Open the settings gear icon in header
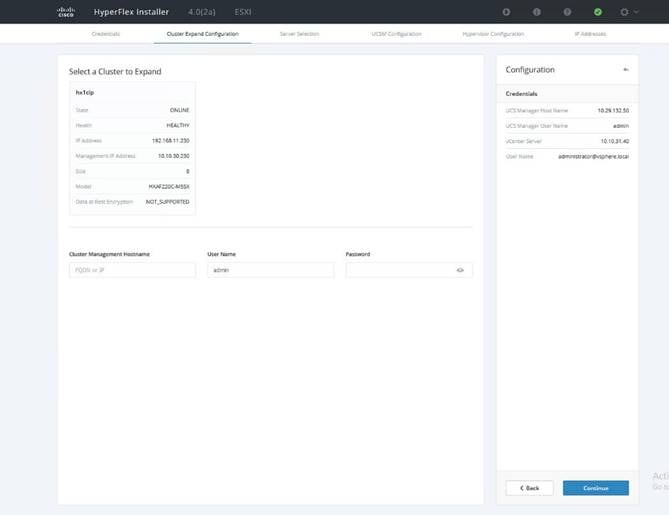669x515 pixels. 624,12
